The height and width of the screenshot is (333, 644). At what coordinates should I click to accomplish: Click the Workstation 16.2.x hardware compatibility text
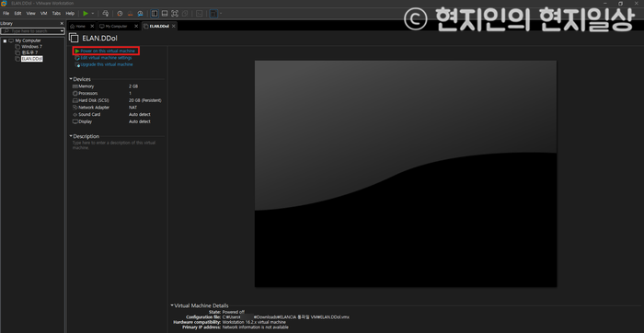(254, 322)
